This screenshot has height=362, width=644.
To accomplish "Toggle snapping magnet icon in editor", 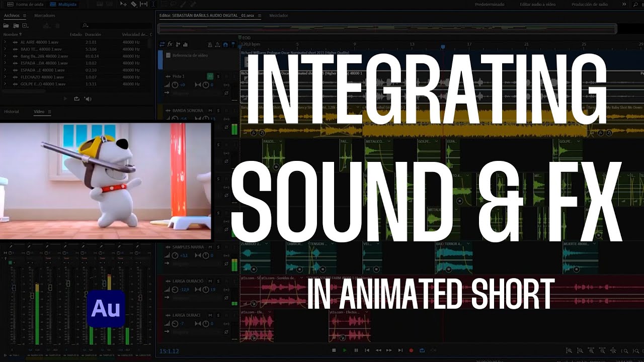I will [x=225, y=44].
